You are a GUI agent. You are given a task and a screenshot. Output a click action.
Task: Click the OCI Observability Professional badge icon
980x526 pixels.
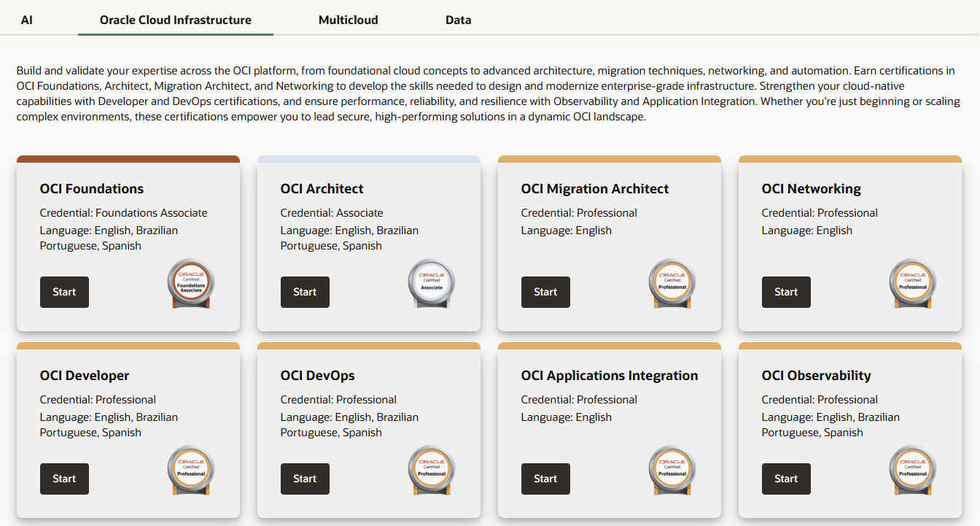pos(913,471)
